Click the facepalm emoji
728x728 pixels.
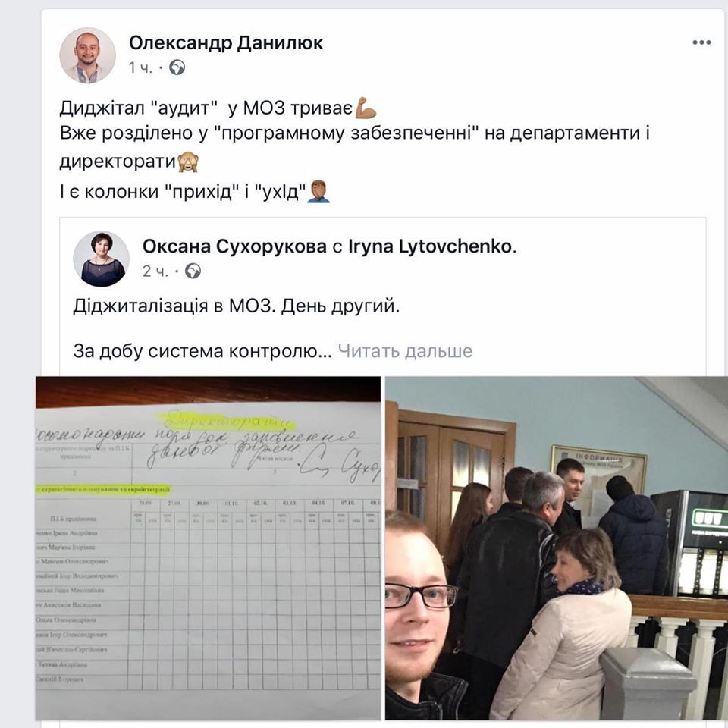click(x=318, y=191)
